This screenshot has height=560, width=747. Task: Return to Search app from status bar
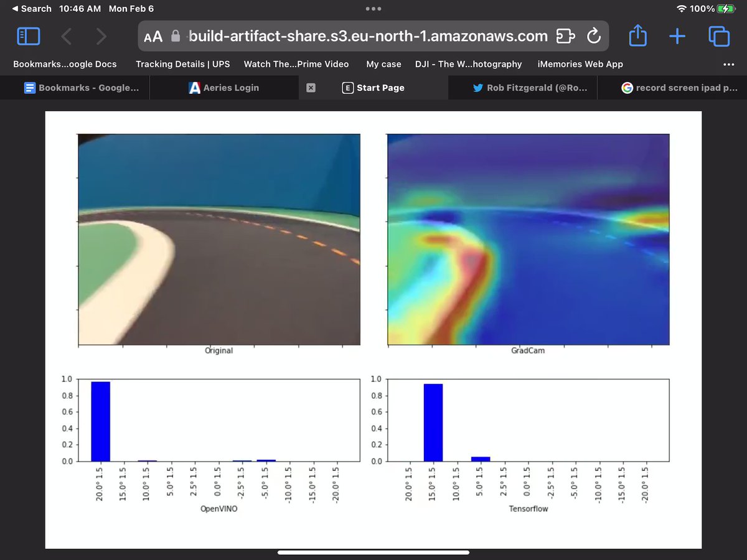point(32,9)
